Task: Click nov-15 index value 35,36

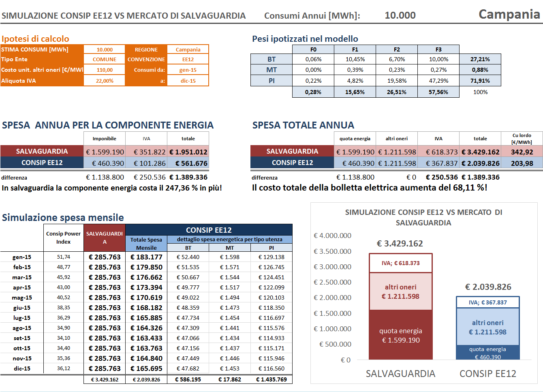Action: (64, 358)
